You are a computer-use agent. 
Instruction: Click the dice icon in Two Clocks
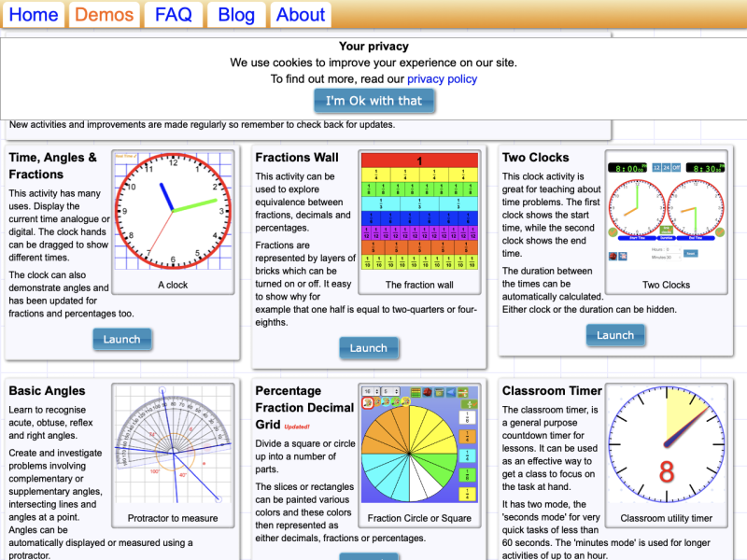[613, 256]
